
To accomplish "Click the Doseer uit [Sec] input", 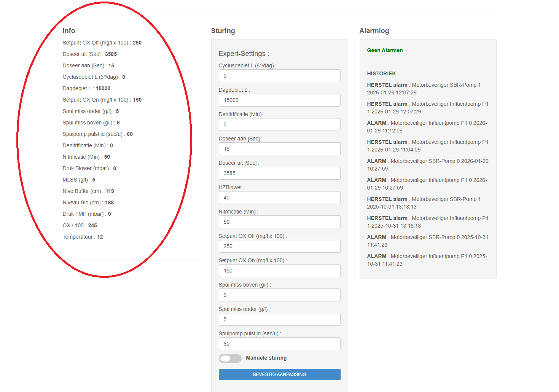I will pyautogui.click(x=279, y=173).
